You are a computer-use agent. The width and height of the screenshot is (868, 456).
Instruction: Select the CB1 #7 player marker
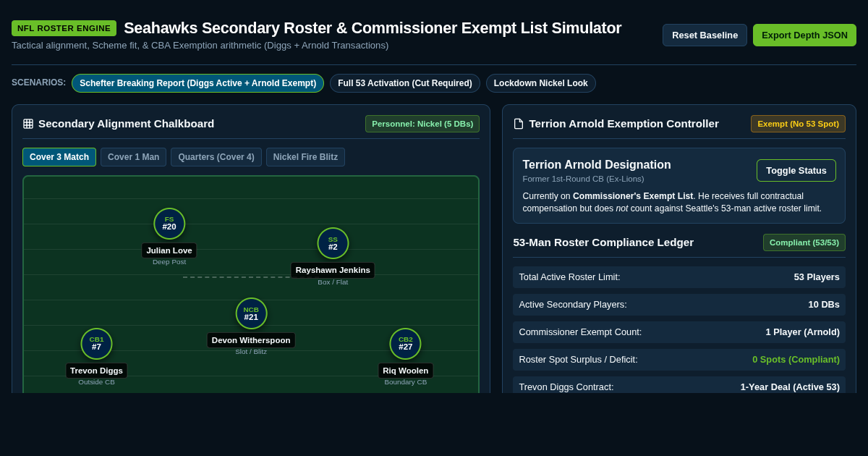tap(96, 344)
